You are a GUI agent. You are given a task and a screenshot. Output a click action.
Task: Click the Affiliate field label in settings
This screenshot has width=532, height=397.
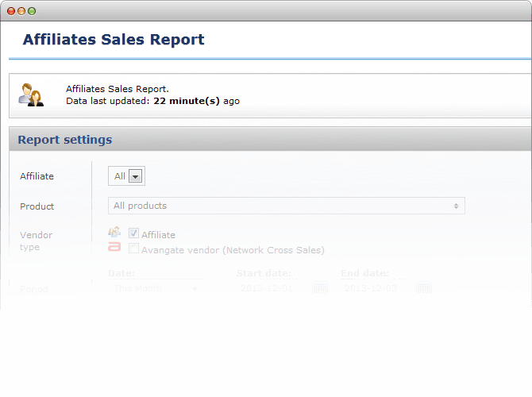point(37,176)
